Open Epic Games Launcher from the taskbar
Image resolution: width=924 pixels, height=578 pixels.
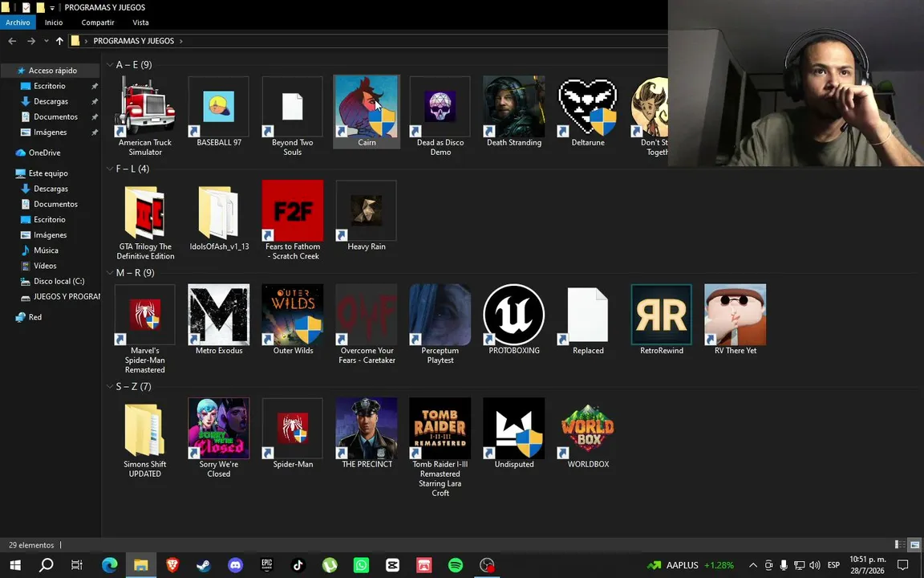tap(266, 565)
